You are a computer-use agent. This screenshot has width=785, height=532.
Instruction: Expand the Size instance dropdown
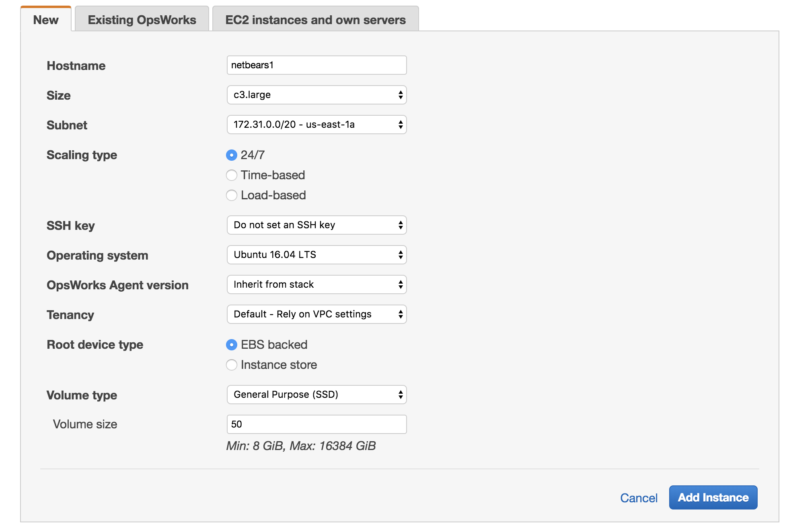click(317, 95)
